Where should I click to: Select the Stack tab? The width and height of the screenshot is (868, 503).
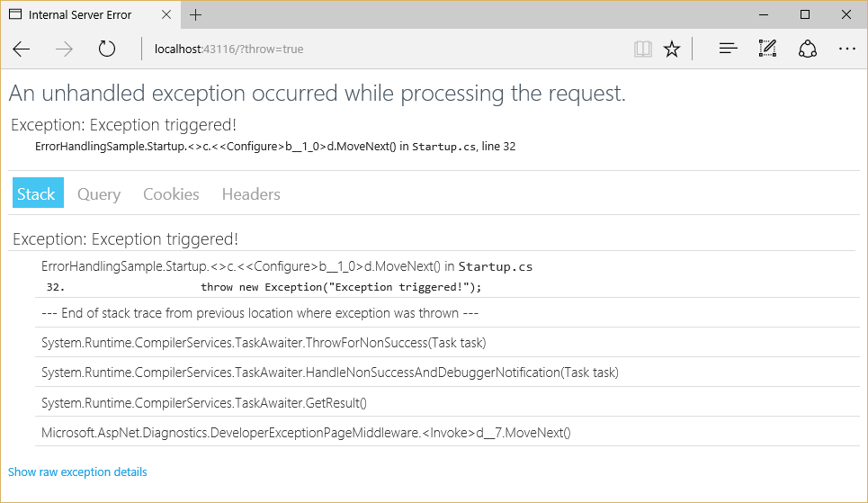pyautogui.click(x=37, y=193)
